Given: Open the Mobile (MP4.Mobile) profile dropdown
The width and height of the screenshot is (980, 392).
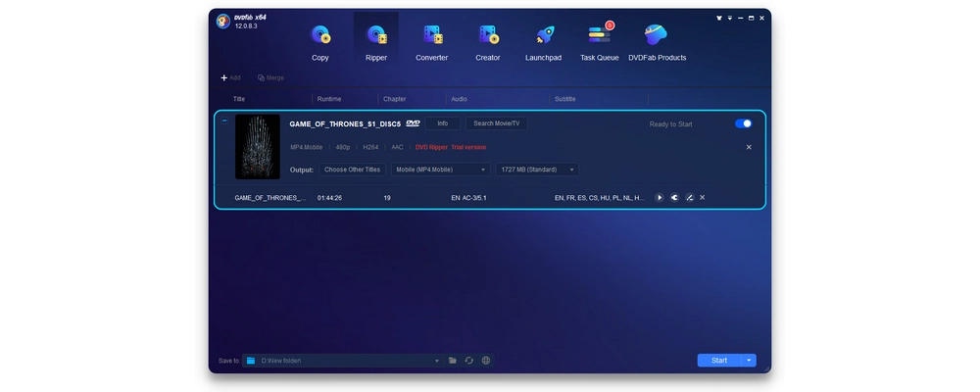Looking at the screenshot, I should pos(441,170).
